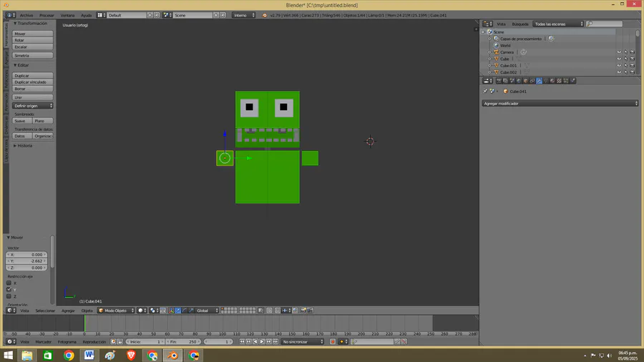Click the OpenGL render image icon
This screenshot has width=644, height=362.
coord(303,310)
